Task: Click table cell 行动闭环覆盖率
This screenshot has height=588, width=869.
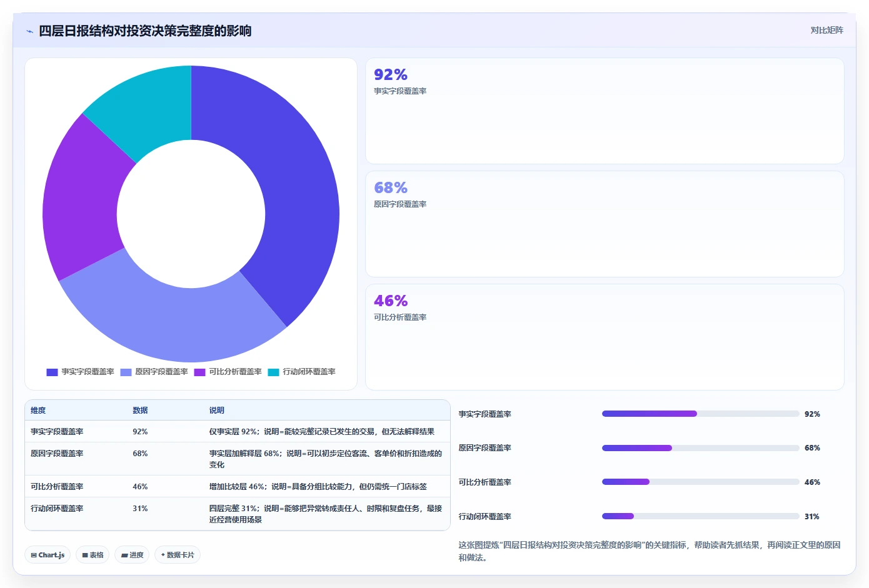Action: click(57, 509)
